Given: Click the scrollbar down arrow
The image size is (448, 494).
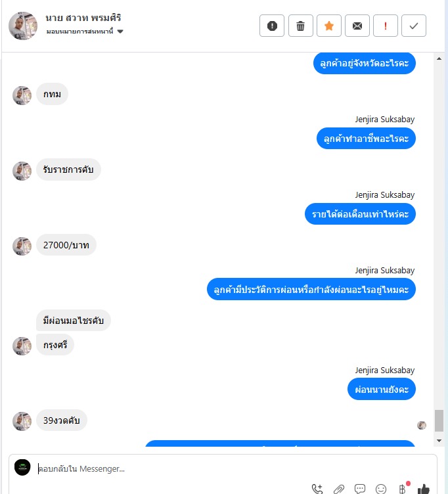Looking at the screenshot, I should click(439, 440).
